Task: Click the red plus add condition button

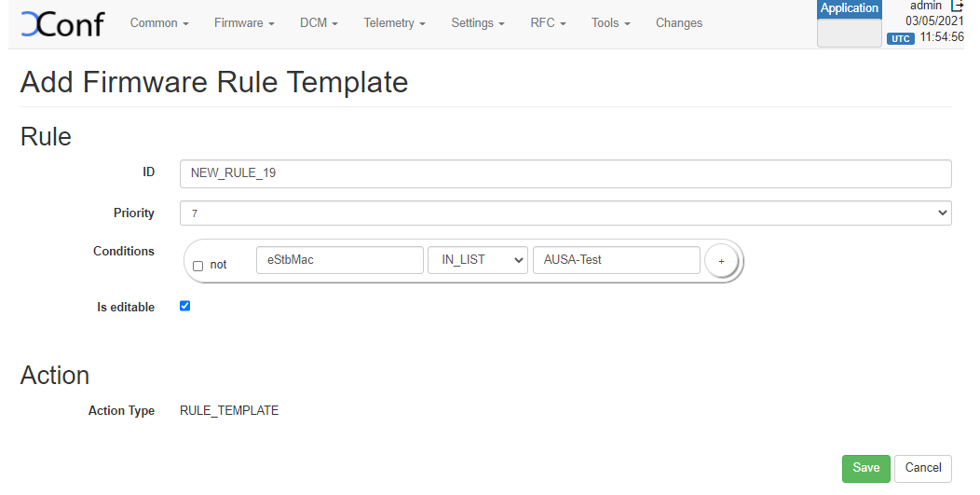Action: coord(721,261)
